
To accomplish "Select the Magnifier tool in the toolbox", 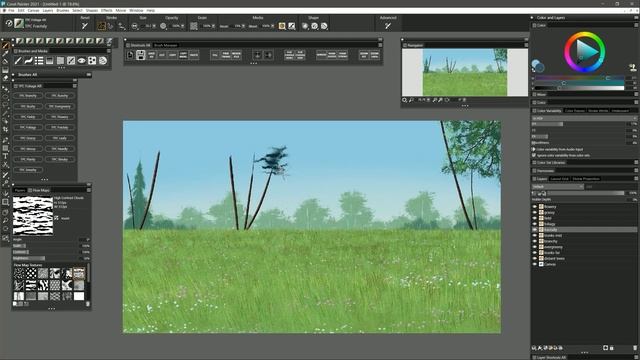I will (5, 220).
